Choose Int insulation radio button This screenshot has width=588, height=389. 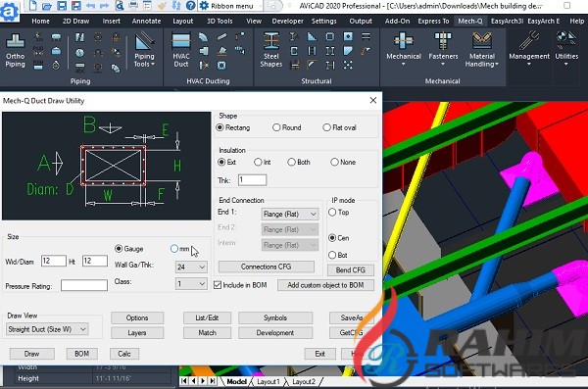[258, 162]
